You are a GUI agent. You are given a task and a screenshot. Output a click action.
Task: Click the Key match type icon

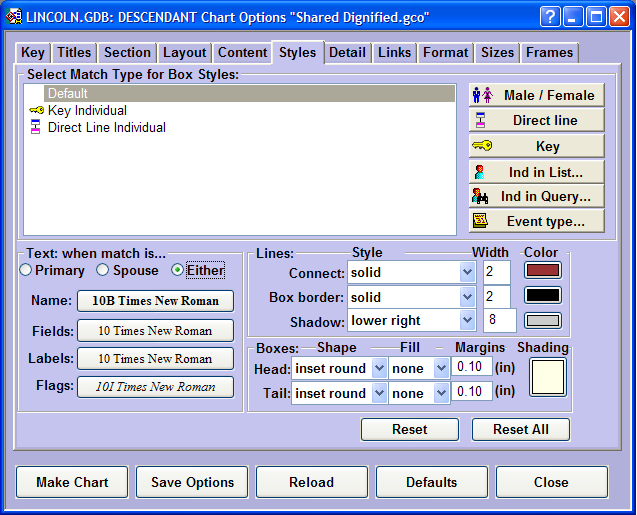pyautogui.click(x=481, y=146)
